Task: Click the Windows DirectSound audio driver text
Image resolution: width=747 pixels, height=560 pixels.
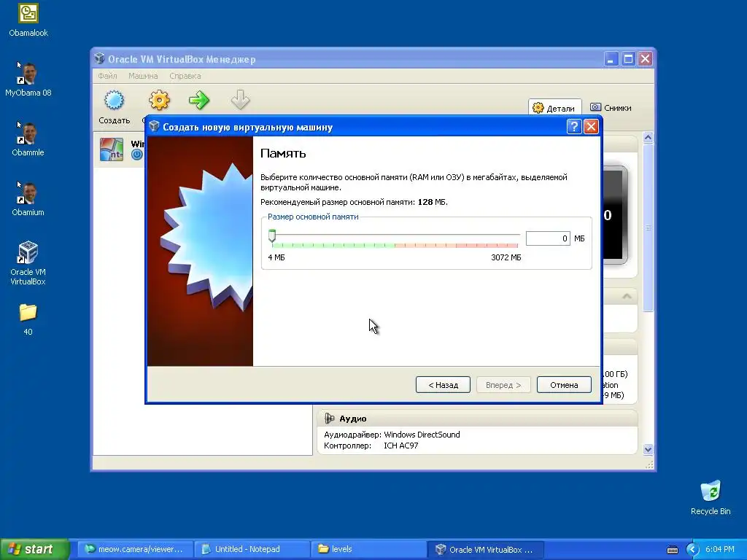Action: pyautogui.click(x=422, y=435)
